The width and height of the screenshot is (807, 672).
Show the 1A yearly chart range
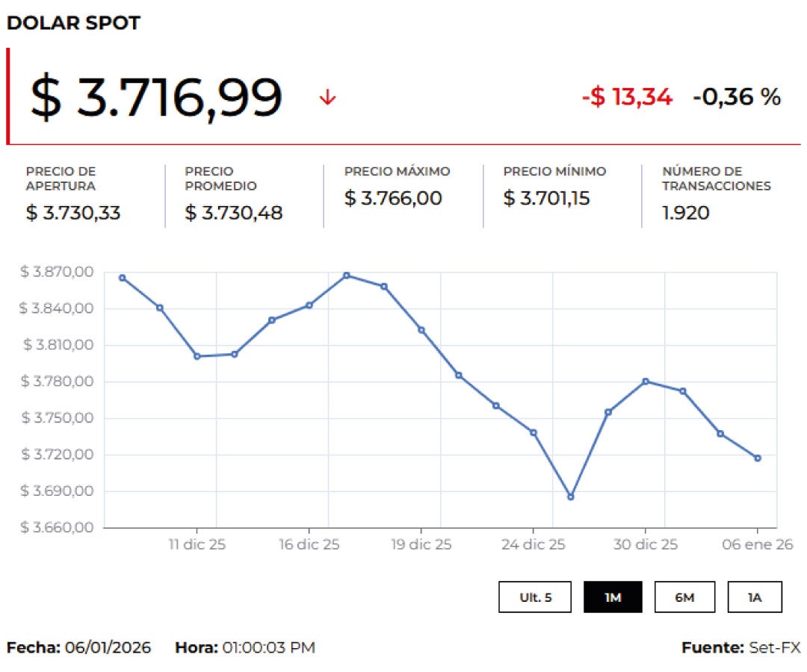(755, 597)
